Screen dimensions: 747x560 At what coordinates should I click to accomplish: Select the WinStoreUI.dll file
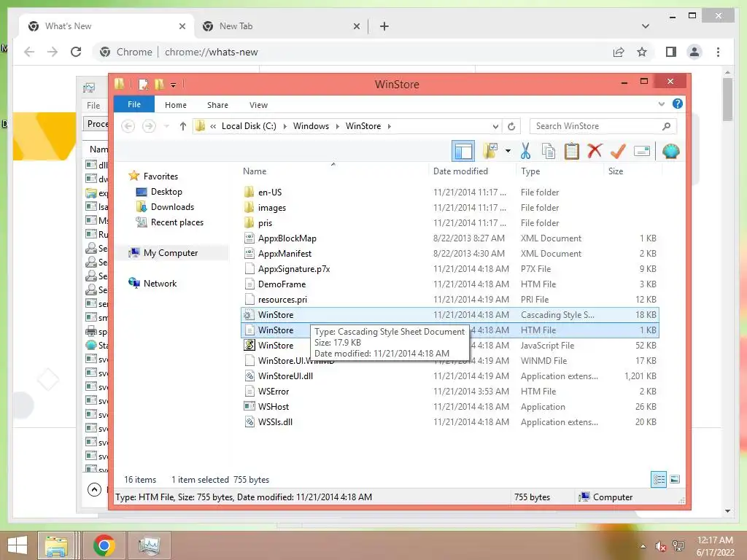(449, 376)
